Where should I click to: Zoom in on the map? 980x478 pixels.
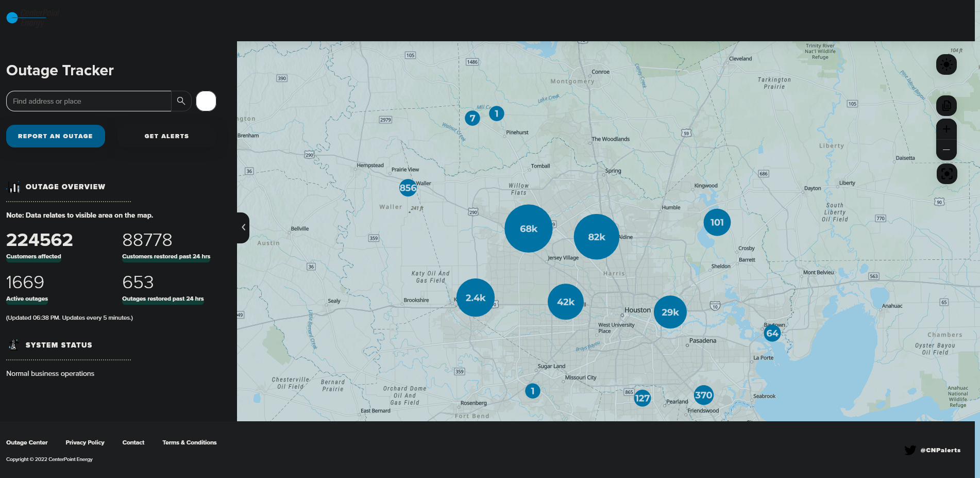click(946, 129)
